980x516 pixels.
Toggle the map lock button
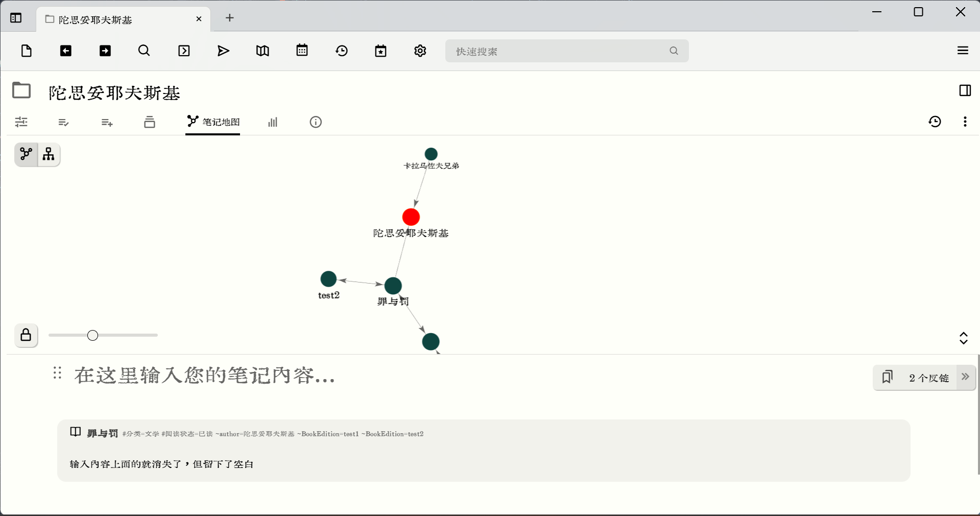coord(26,336)
